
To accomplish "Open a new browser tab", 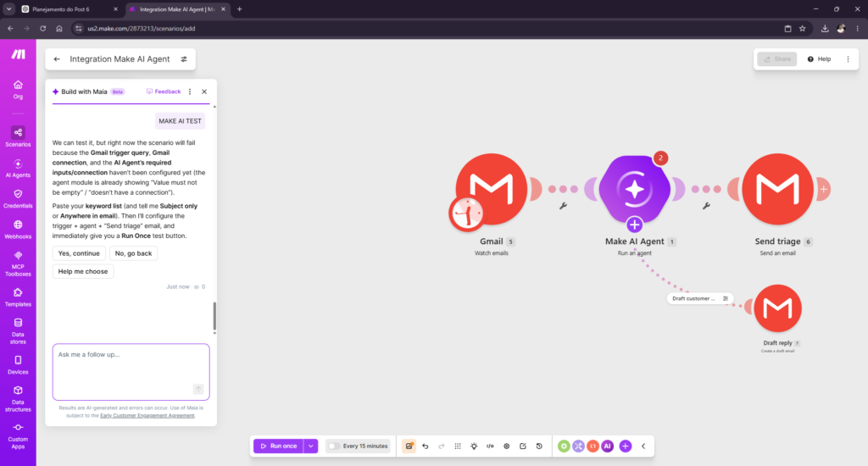I will tap(240, 9).
